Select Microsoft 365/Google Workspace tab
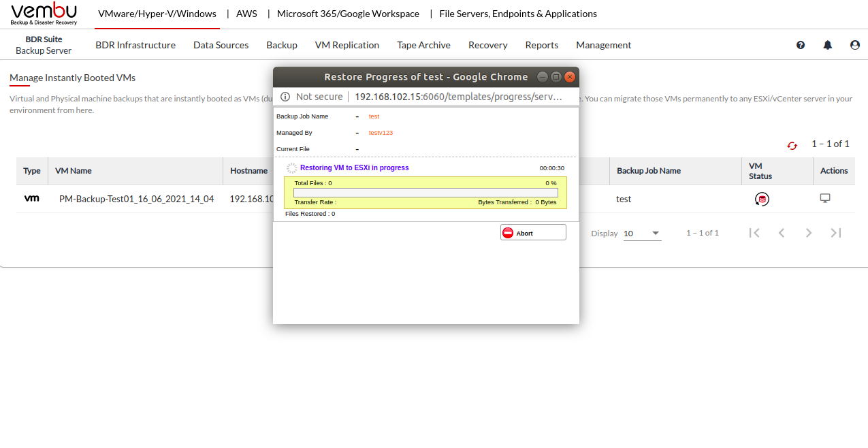The height and width of the screenshot is (448, 868). (348, 14)
